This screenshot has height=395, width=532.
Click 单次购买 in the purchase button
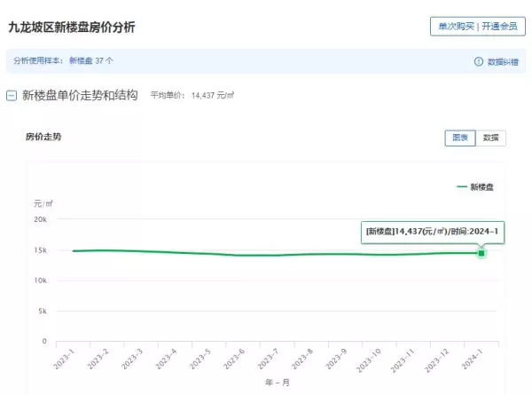[456, 26]
